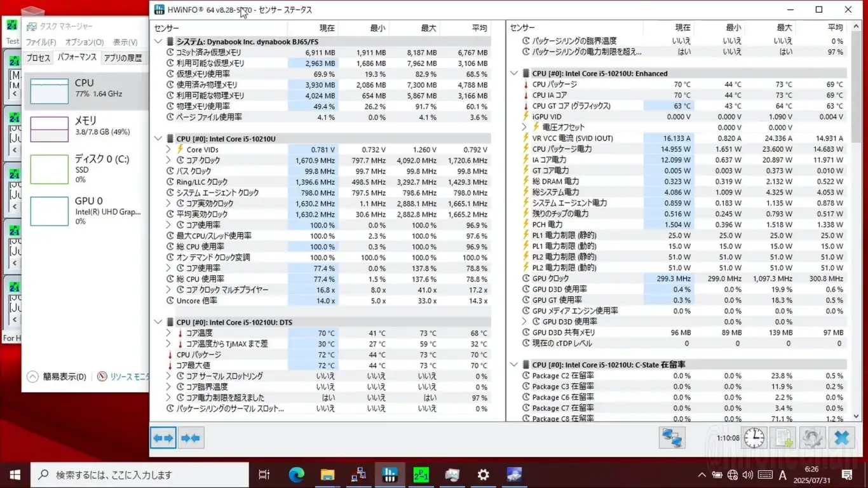Screen dimensions: 868x488
Task: Select the Package C2 在留率 row
Action: pos(679,376)
